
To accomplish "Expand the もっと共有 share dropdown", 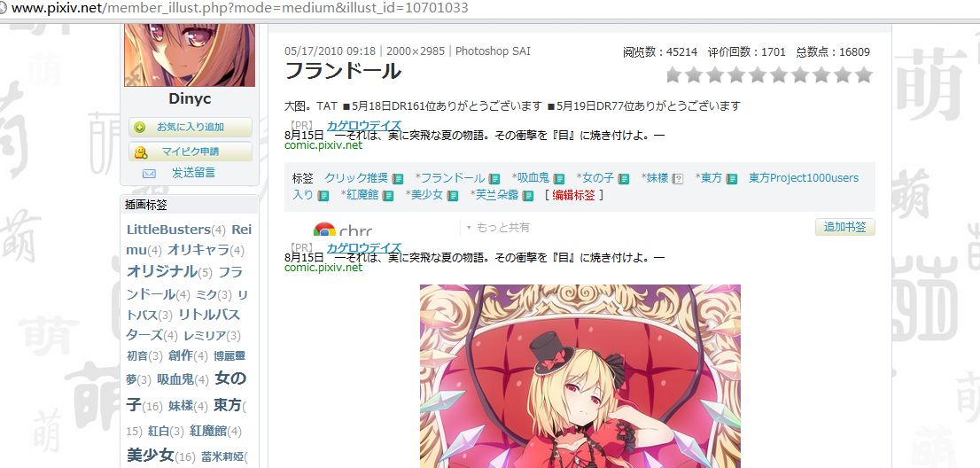I will point(498,228).
